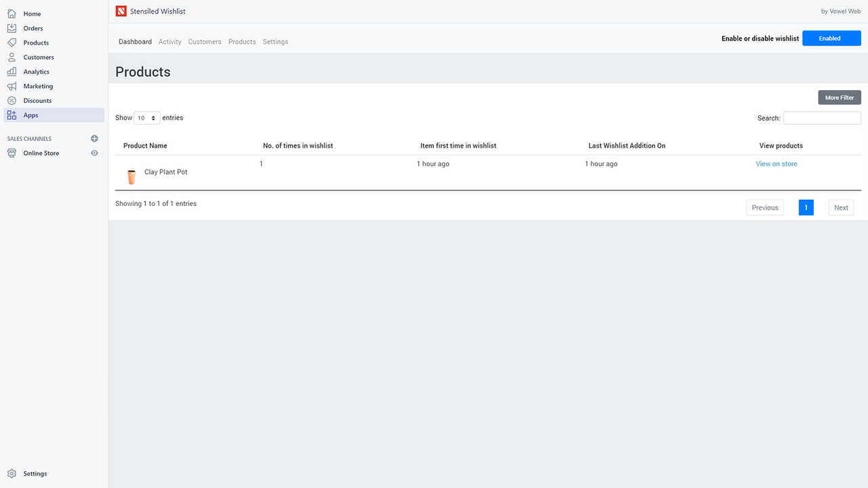Image resolution: width=868 pixels, height=488 pixels.
Task: Switch to the Settings tab in wishlist
Action: tap(275, 42)
